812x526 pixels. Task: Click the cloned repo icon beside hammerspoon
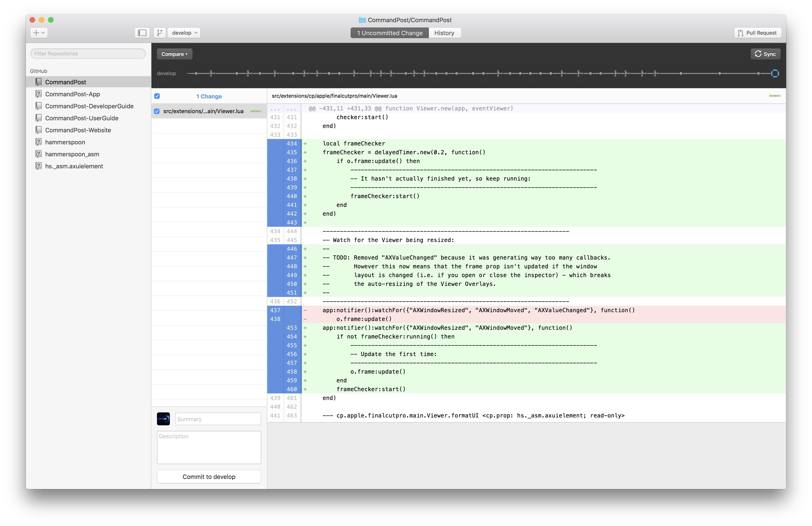38,142
